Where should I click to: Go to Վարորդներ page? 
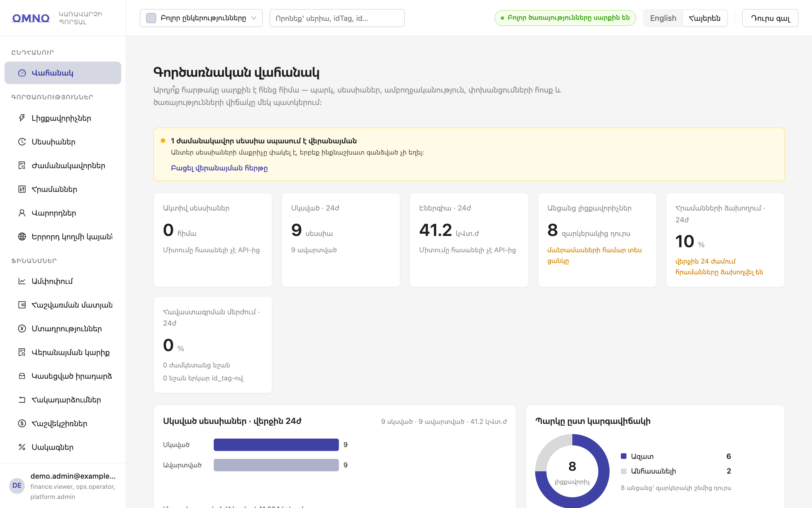click(x=63, y=213)
